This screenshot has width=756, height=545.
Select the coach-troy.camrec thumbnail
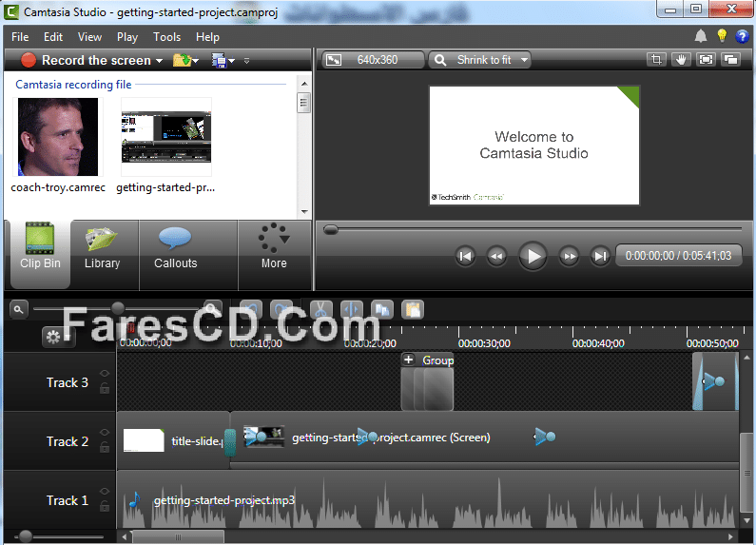[x=58, y=137]
